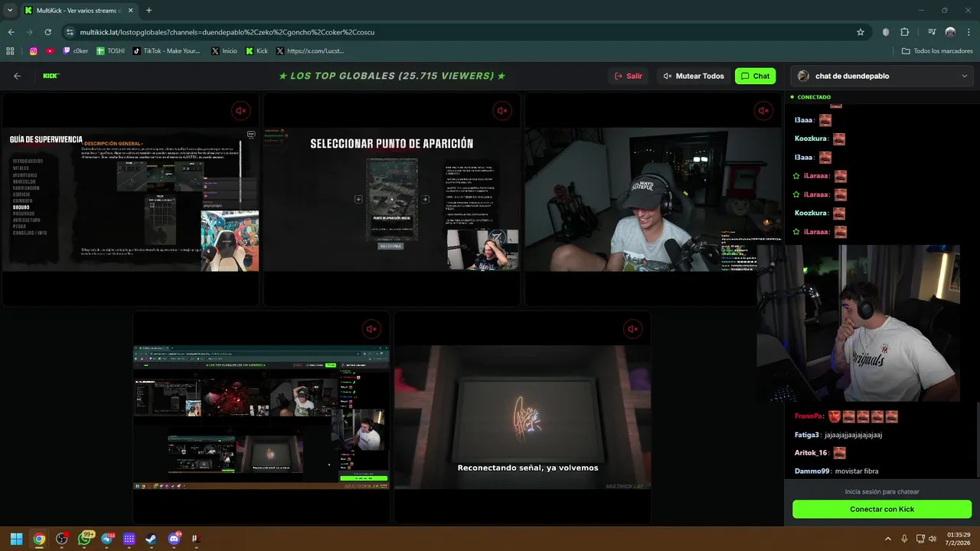Open the Chrome tab search dropdown
Screen dimensions: 980x551
pos(10,11)
